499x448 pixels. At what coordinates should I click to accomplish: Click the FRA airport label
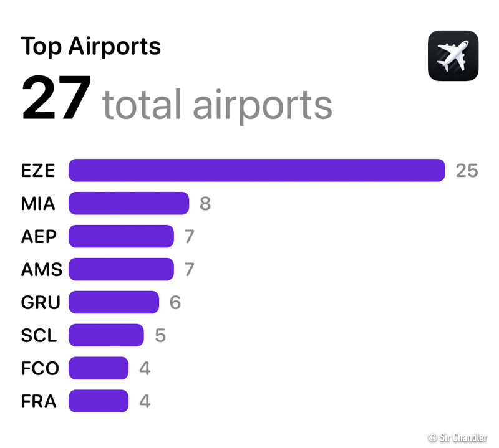pyautogui.click(x=39, y=402)
